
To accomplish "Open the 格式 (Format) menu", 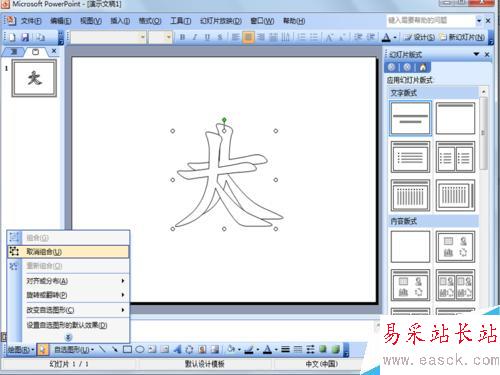I will pyautogui.click(x=150, y=21).
